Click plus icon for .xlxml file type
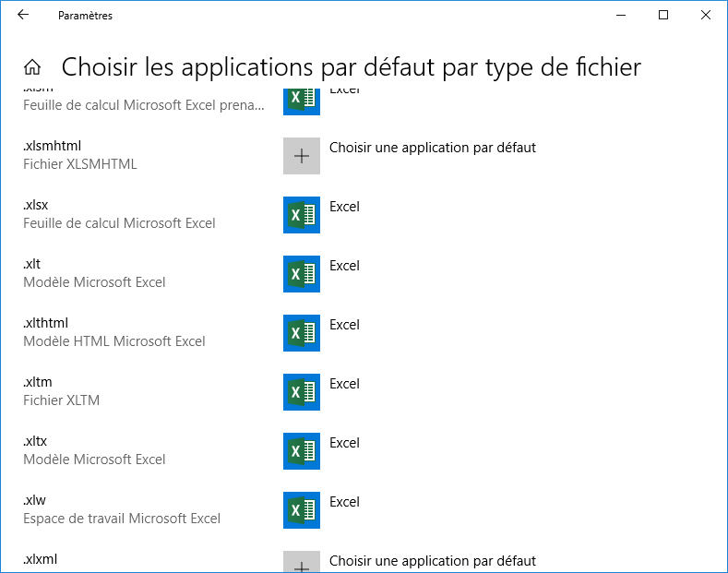Image resolution: width=728 pixels, height=573 pixels. [x=302, y=562]
